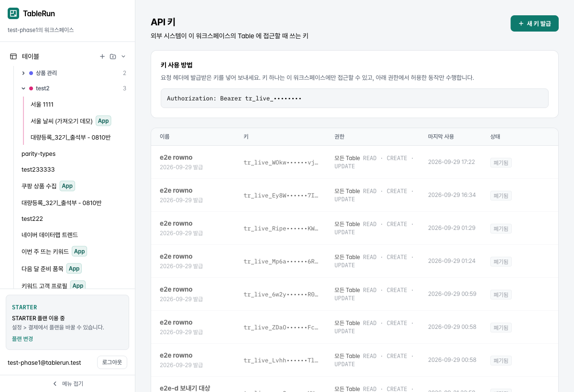Open the test222 table

click(32, 219)
